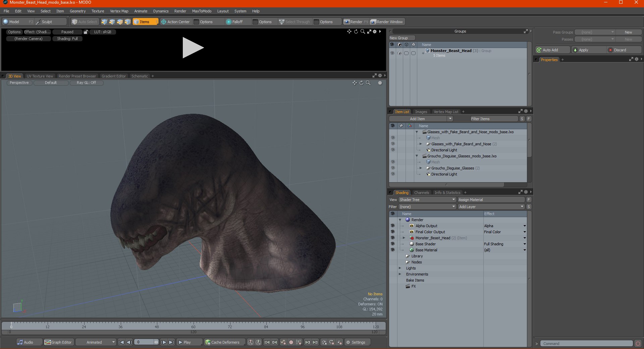
Task: Start preview render with large play arrow
Action: point(193,48)
